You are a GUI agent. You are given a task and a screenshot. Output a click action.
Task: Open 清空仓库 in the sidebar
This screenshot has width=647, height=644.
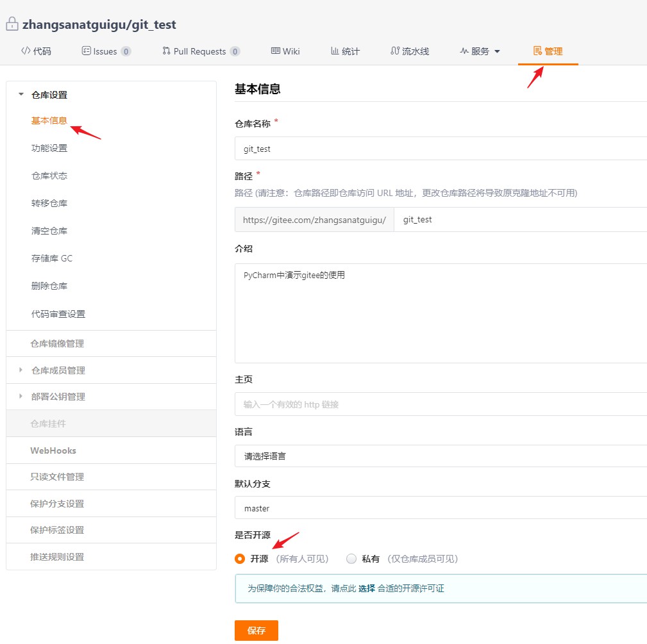coord(49,231)
